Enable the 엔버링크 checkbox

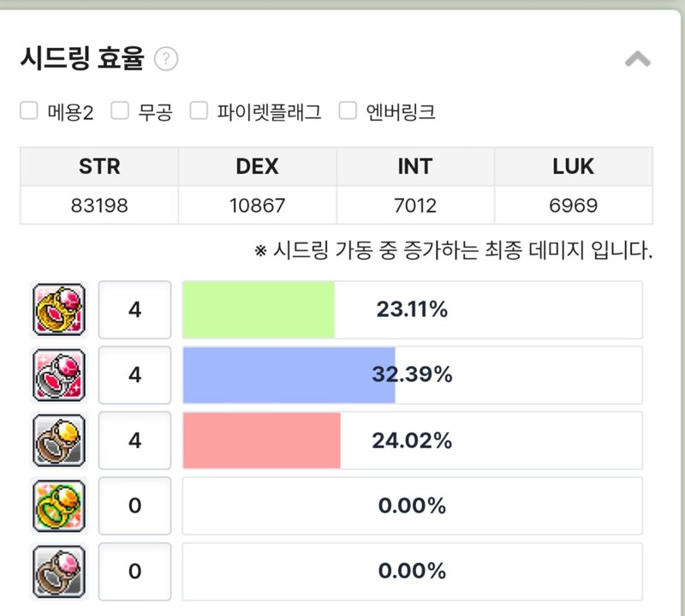coord(348,111)
